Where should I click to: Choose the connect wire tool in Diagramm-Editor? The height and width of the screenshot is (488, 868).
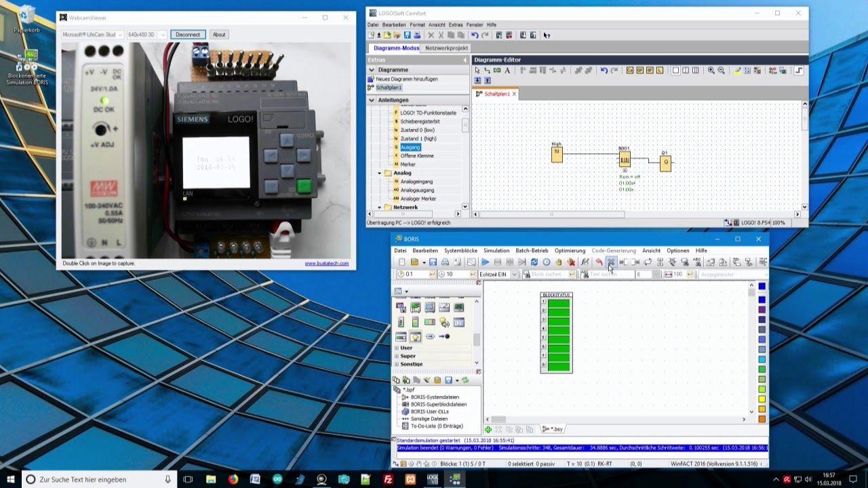487,70
